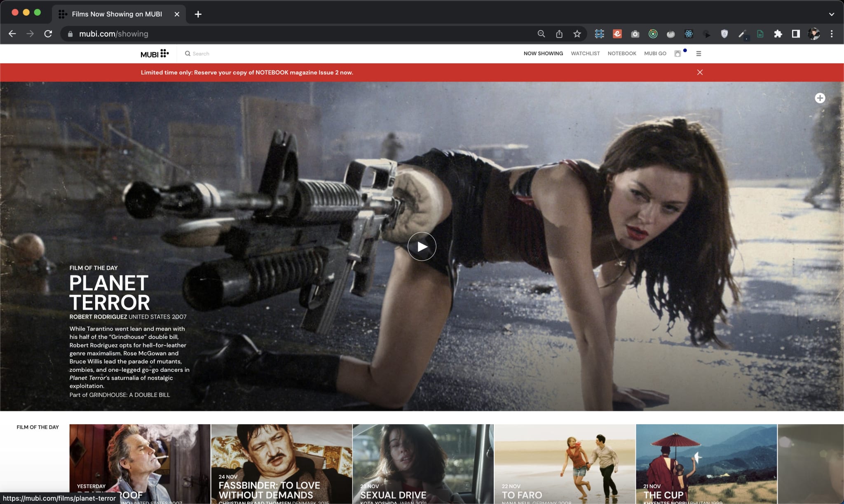The image size is (844, 504).
Task: Click the MUBI Search field
Action: coord(201,54)
